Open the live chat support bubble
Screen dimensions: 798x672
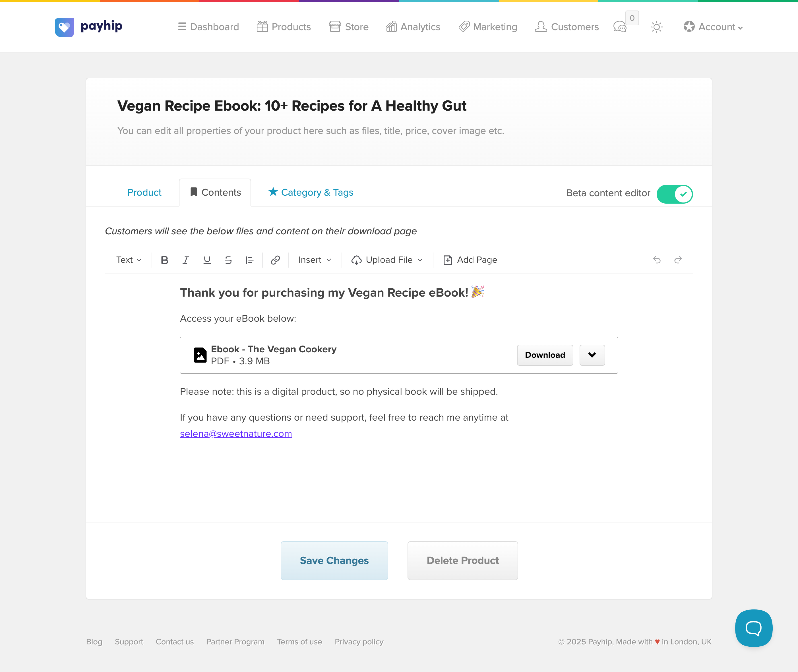tap(753, 628)
